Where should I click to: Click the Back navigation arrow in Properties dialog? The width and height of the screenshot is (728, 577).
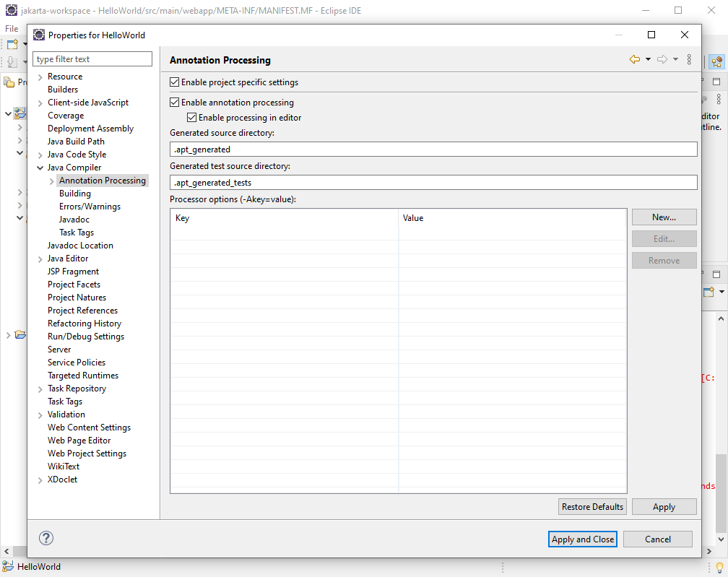pos(634,61)
